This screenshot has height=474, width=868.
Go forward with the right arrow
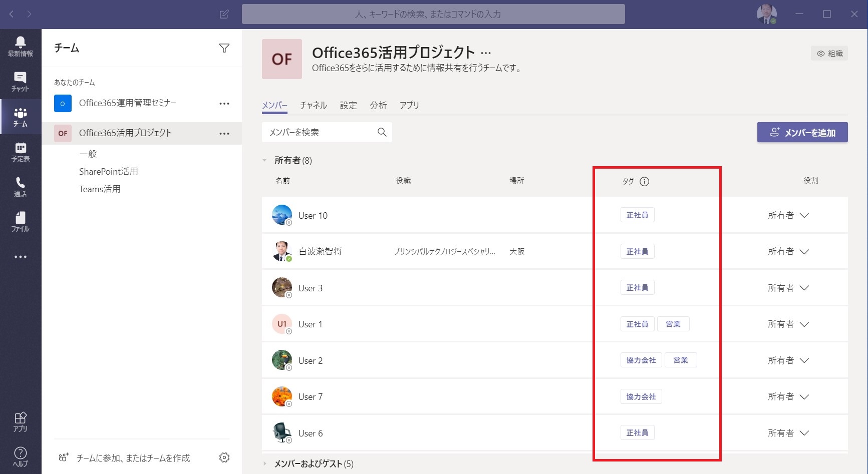coord(29,14)
